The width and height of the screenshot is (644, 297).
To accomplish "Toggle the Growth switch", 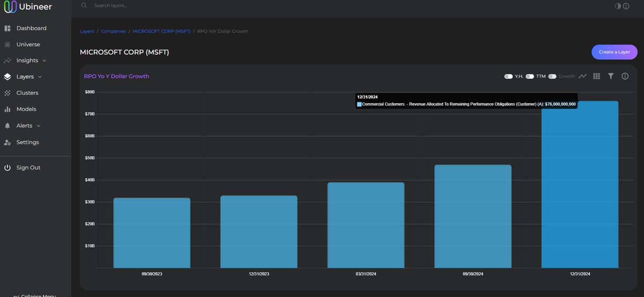I will coord(552,76).
